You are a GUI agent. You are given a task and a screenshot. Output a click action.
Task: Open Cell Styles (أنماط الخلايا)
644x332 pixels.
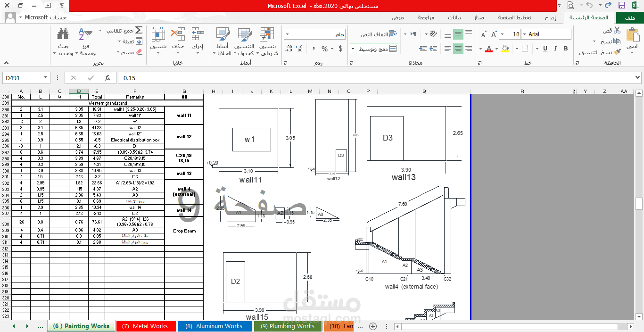pos(223,42)
